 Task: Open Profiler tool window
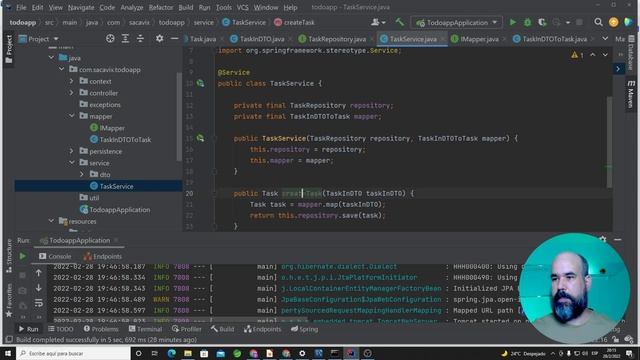(x=187, y=329)
